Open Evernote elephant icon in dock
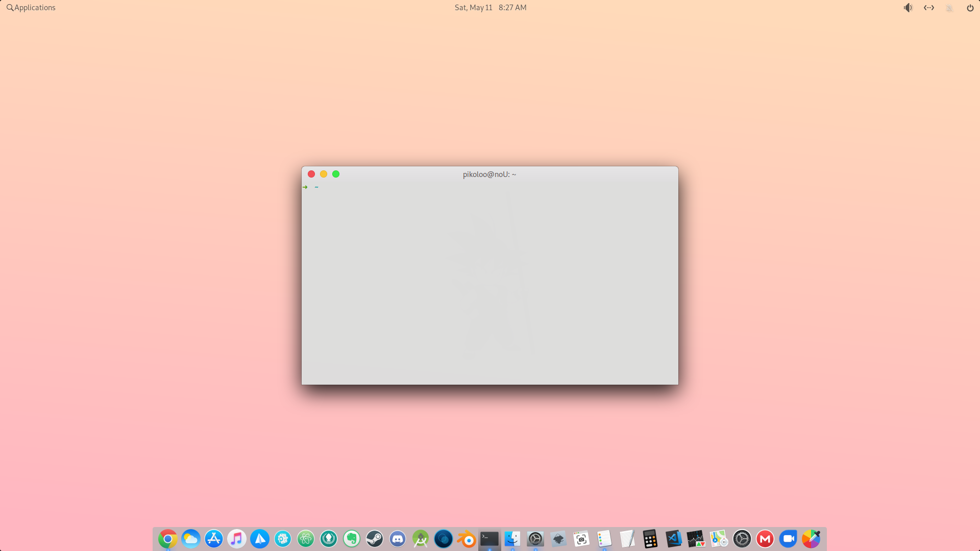Screen dimensions: 980x551 coord(352,539)
